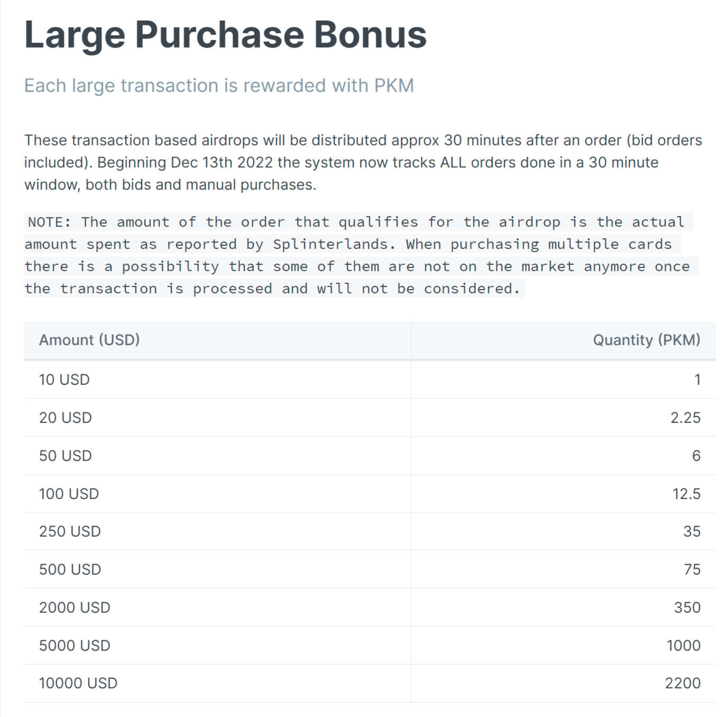Click the Large Purchase Bonus heading

pyautogui.click(x=225, y=35)
